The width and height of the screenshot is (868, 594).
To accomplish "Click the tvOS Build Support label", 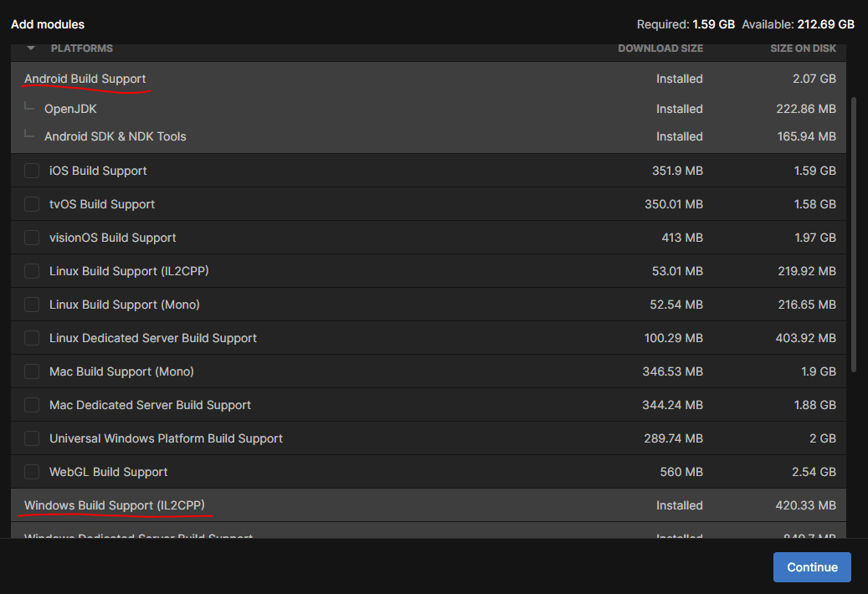I will click(102, 204).
